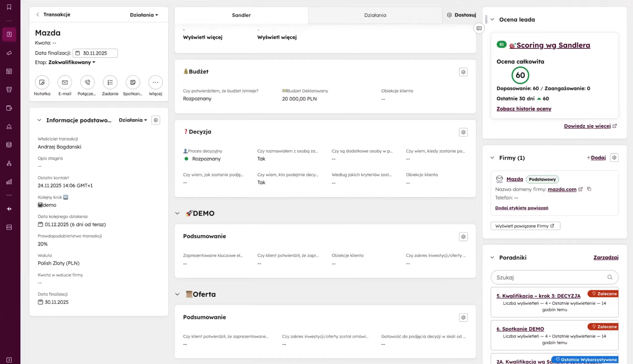Click Wyświetl powiązane Firmy button
Screen dimensions: 633x364
coord(525,226)
